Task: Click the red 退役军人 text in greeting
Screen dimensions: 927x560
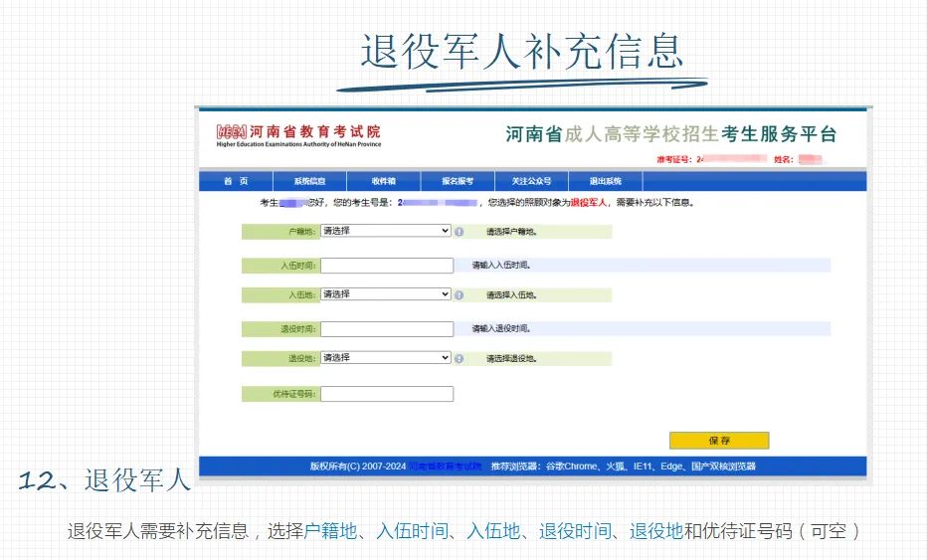Action: coord(590,203)
